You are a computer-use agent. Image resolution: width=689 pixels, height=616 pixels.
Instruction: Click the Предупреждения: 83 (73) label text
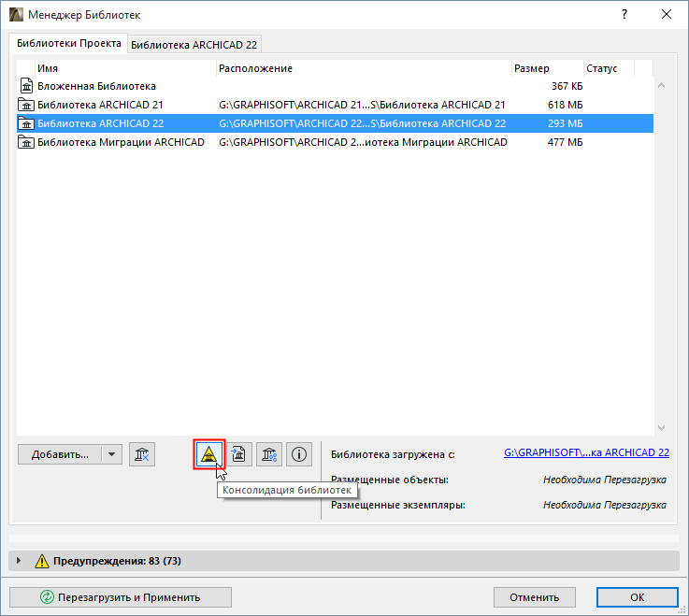coord(117,561)
